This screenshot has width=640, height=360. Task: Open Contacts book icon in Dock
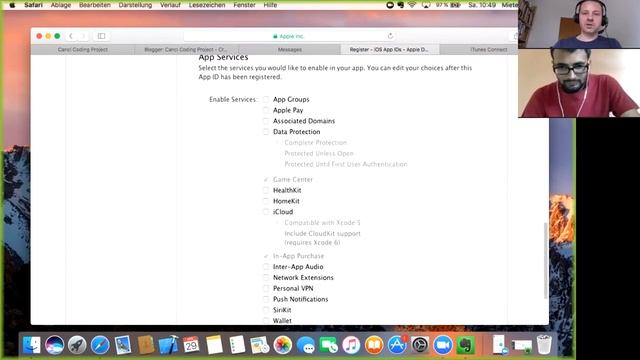click(146, 345)
